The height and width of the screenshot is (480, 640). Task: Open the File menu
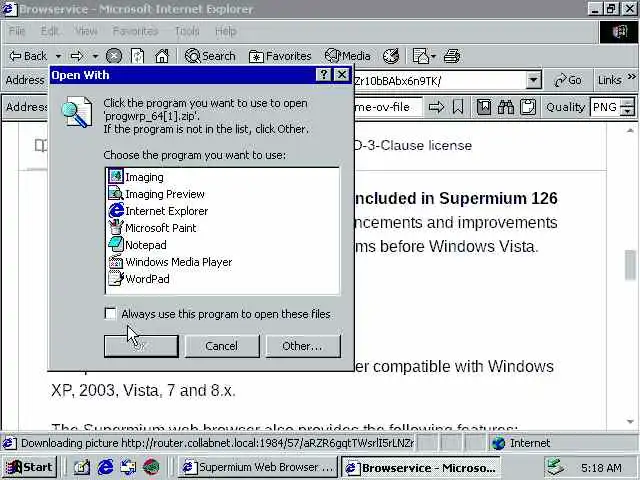(x=17, y=31)
